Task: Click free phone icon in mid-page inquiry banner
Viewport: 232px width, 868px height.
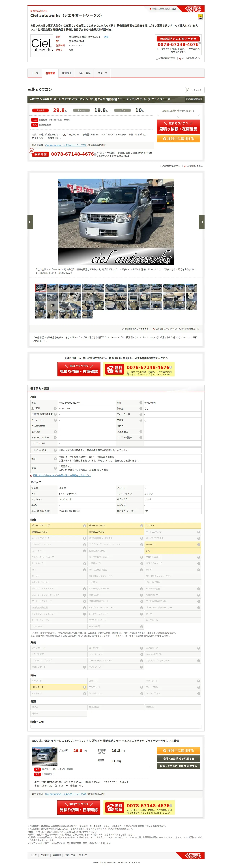Action: (x=115, y=370)
